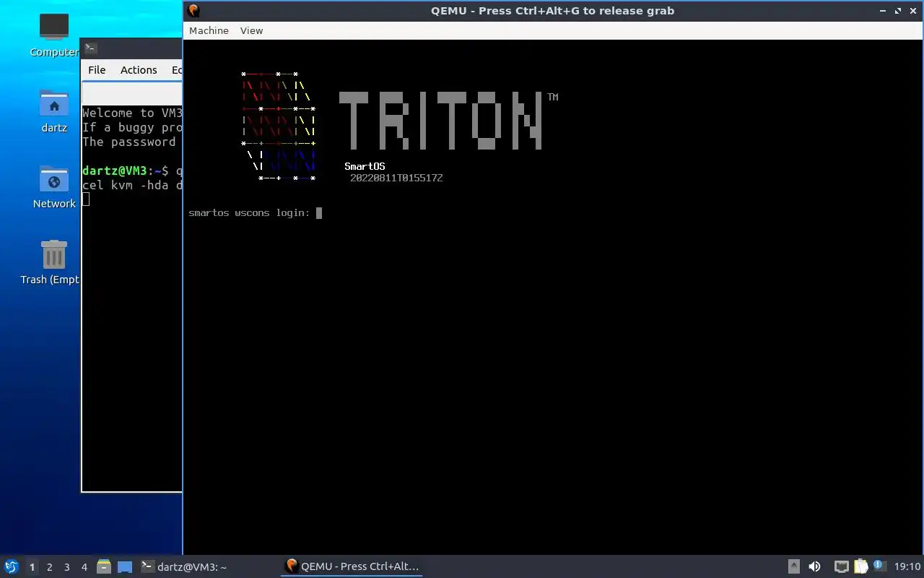Click the QEMU icon in the title bar
Viewport: 924px width, 578px height.
pyautogui.click(x=193, y=10)
